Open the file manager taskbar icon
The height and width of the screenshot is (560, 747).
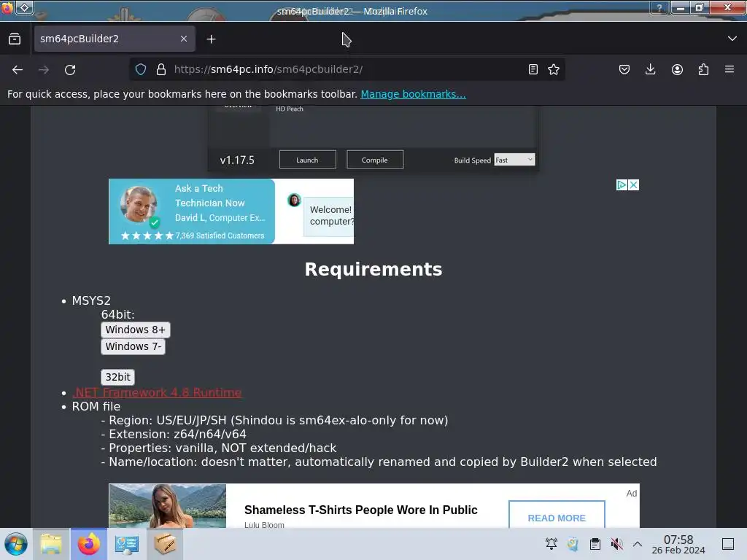pyautogui.click(x=51, y=544)
